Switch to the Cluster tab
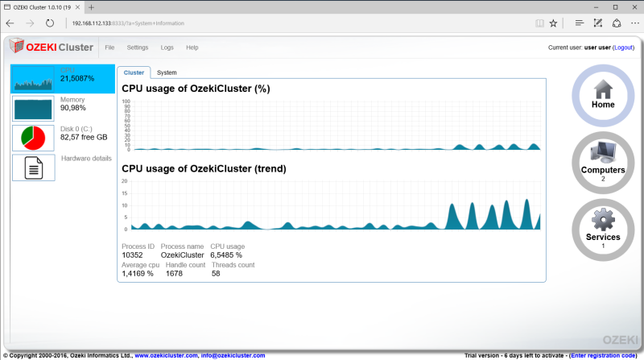644x360 pixels. [x=134, y=72]
